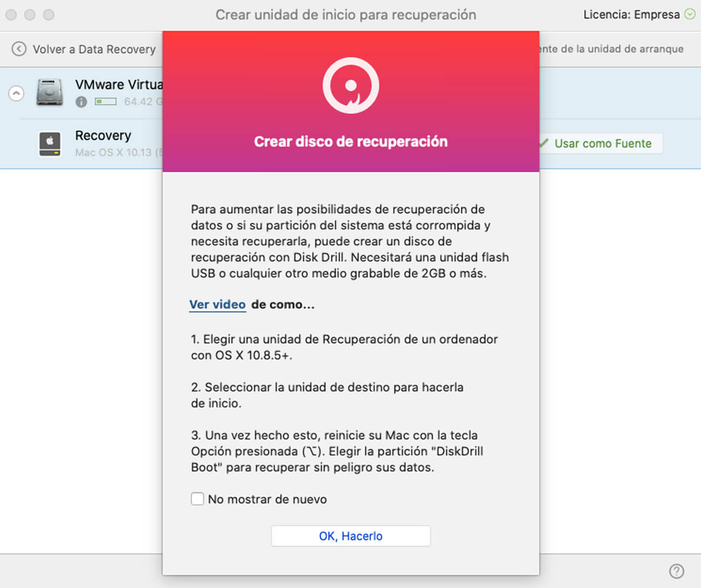Open the help question mark icon

pos(677,571)
